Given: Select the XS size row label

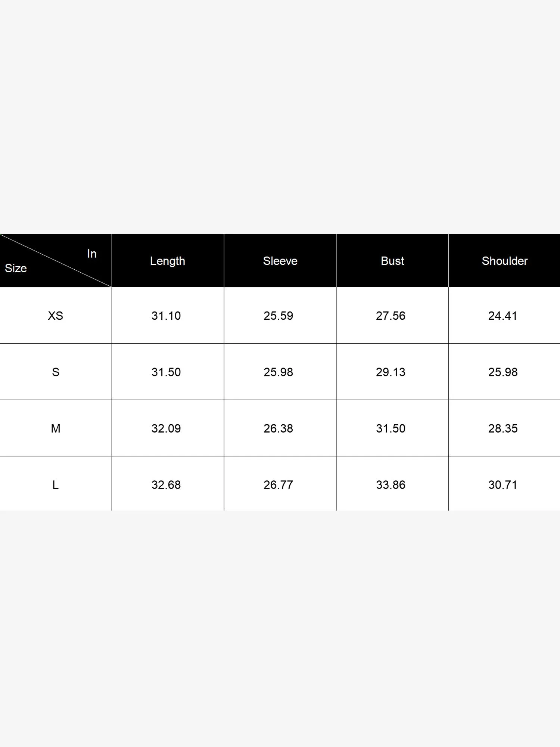Looking at the screenshot, I should coord(56,316).
